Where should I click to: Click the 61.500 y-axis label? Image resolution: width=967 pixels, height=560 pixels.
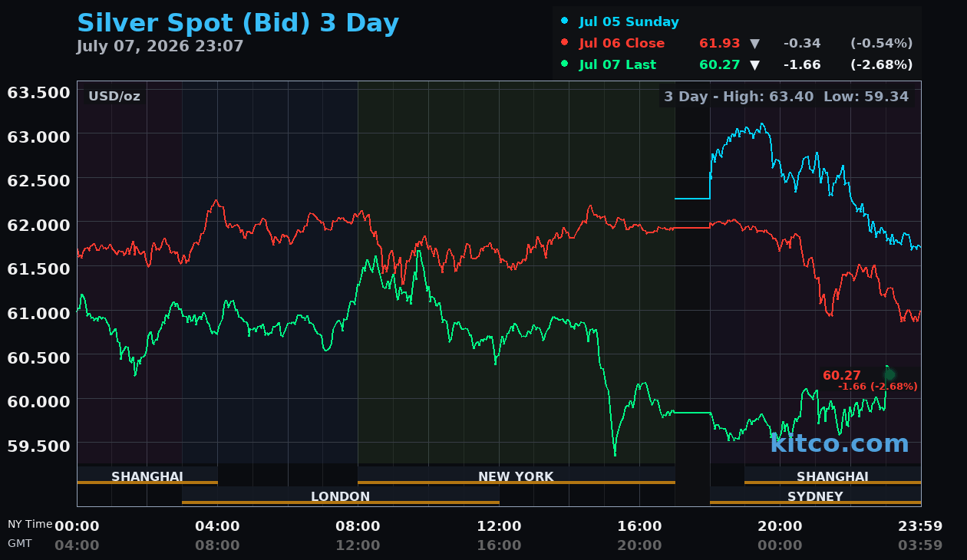click(38, 268)
